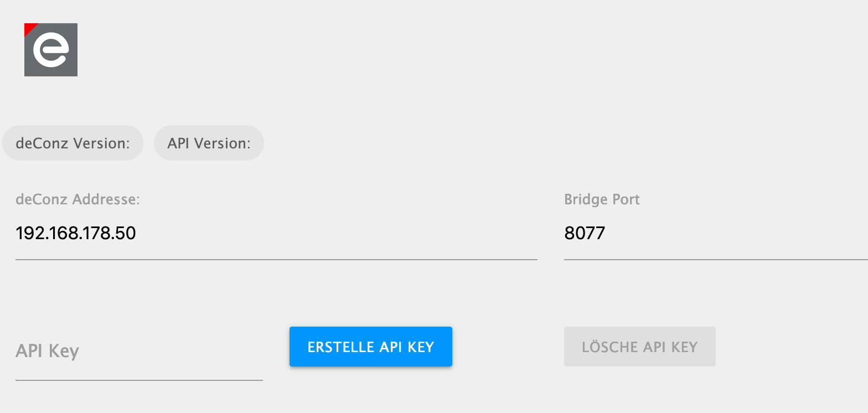Select the deConz Version chip
This screenshot has height=413, width=868.
[x=73, y=143]
